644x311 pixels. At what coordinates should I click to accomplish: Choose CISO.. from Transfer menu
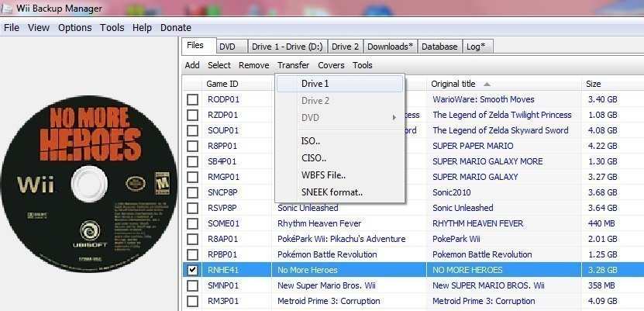click(339, 157)
